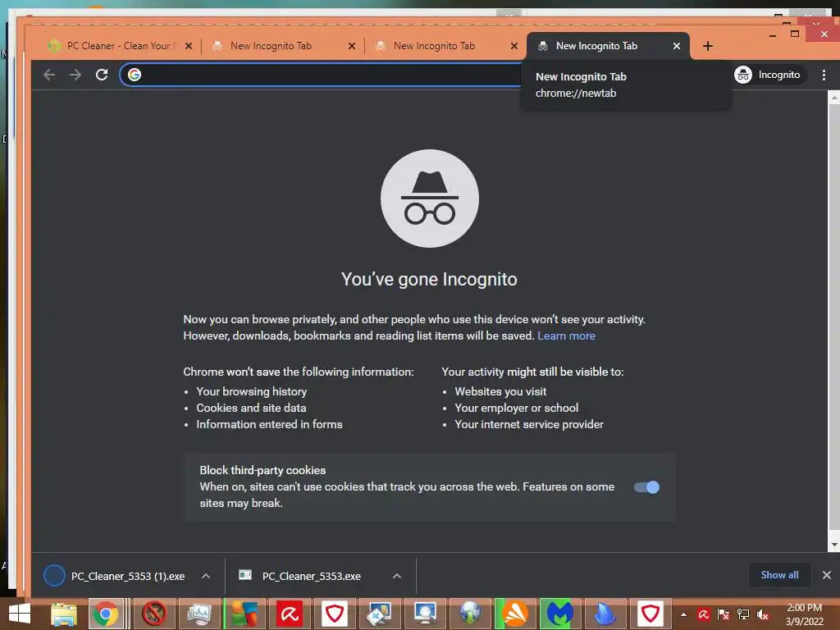
Task: Reload the current page
Action: (x=102, y=75)
